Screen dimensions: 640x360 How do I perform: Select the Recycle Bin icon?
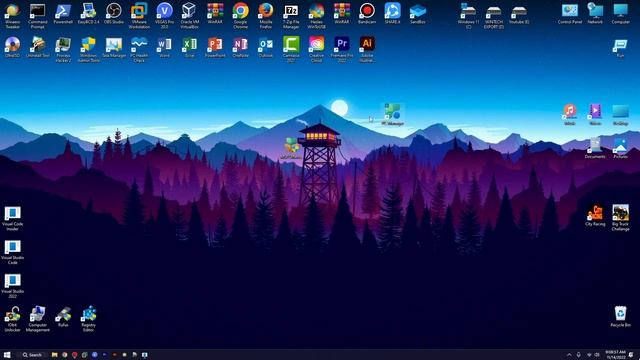[x=620, y=317]
